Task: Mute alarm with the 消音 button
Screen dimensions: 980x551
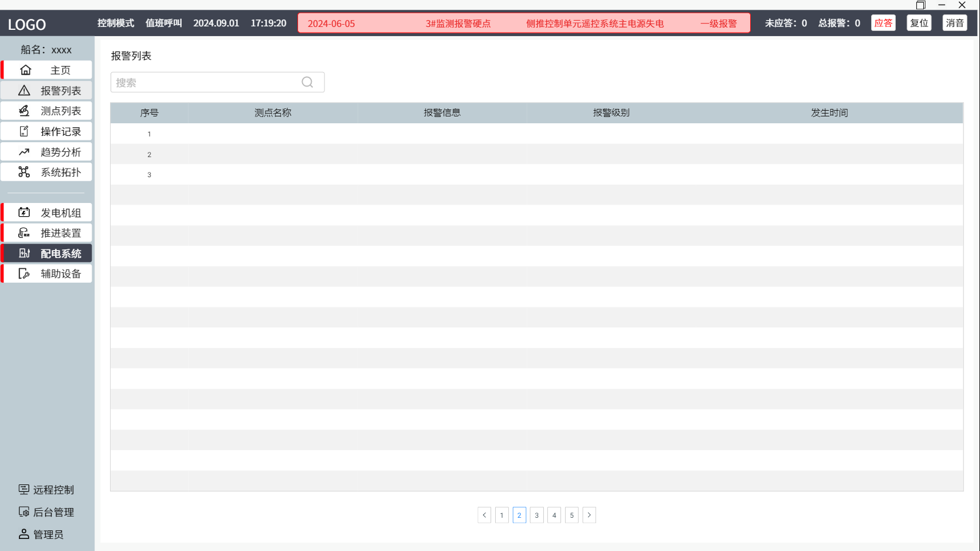Action: (954, 23)
